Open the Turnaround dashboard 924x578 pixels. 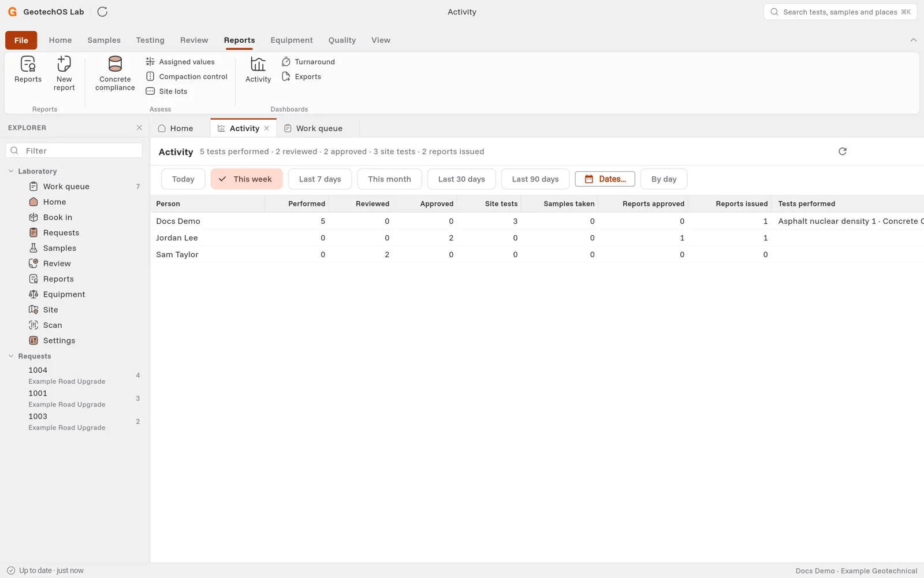point(308,62)
